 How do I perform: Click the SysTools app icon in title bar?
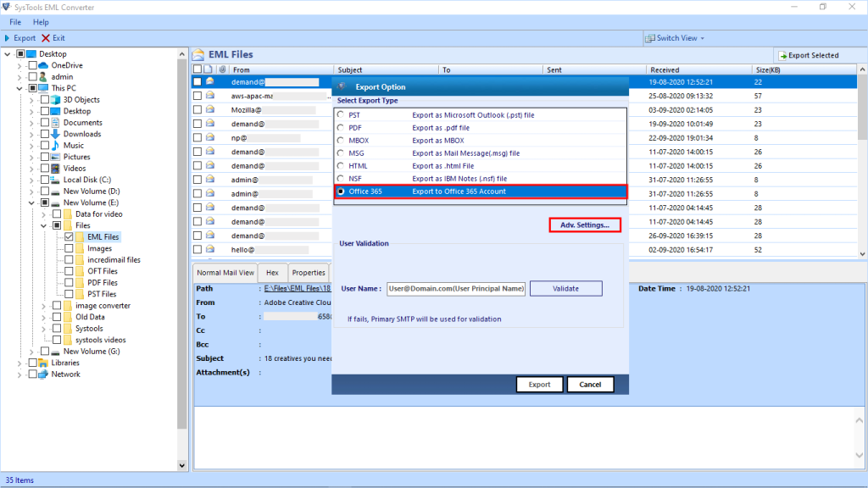coord(7,7)
